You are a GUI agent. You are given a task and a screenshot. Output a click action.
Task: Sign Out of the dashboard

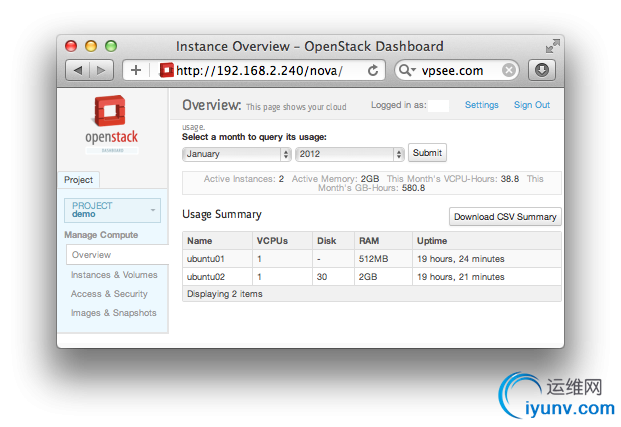(x=532, y=105)
